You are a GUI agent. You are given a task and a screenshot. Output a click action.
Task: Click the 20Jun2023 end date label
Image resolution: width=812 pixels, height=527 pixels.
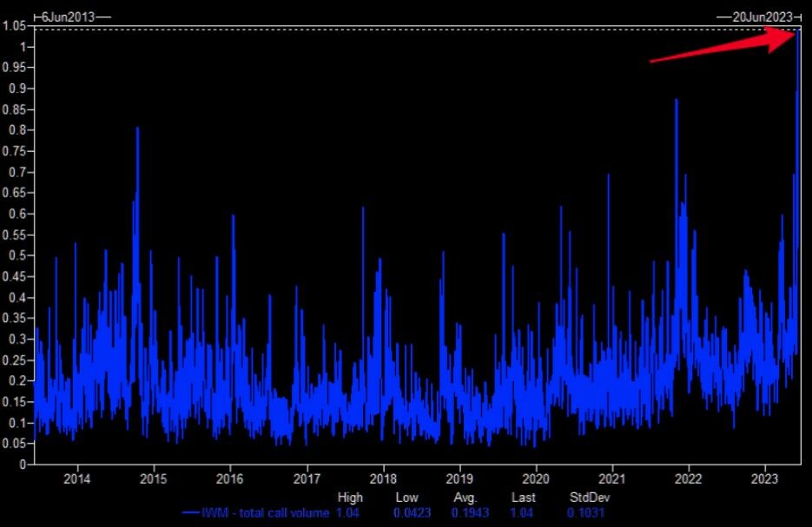[762, 17]
